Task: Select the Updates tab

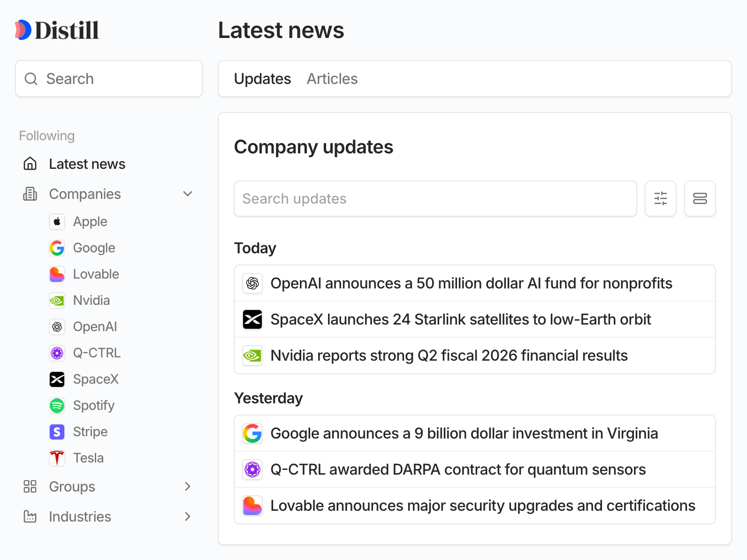Action: pyautogui.click(x=262, y=79)
